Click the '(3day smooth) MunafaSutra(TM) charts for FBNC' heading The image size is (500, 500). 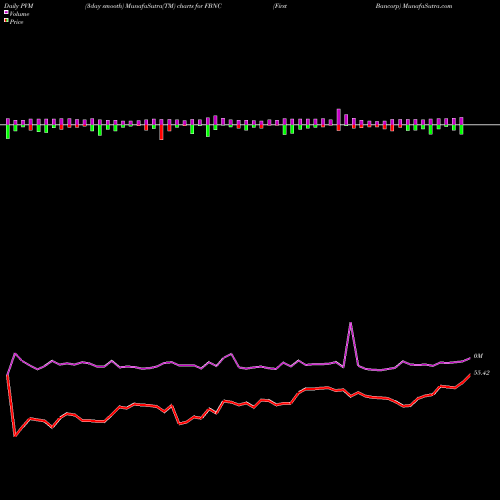(x=153, y=6)
